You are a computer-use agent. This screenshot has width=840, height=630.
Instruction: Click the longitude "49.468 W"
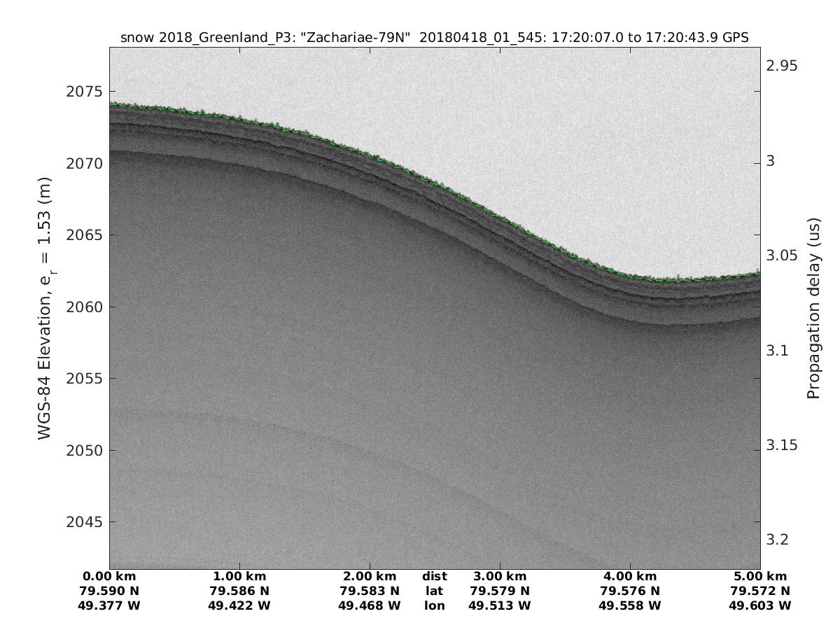pyautogui.click(x=370, y=605)
